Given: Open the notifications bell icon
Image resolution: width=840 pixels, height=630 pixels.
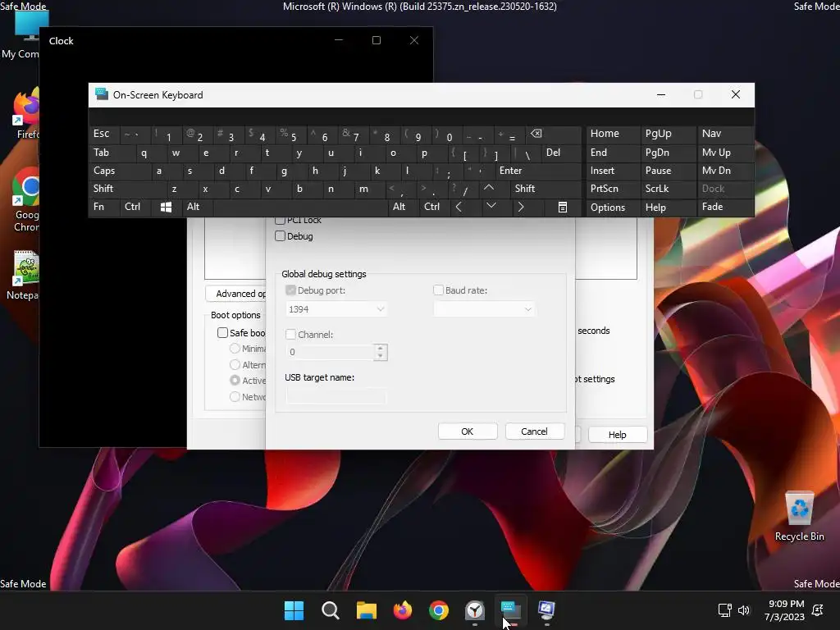Looking at the screenshot, I should (818, 609).
